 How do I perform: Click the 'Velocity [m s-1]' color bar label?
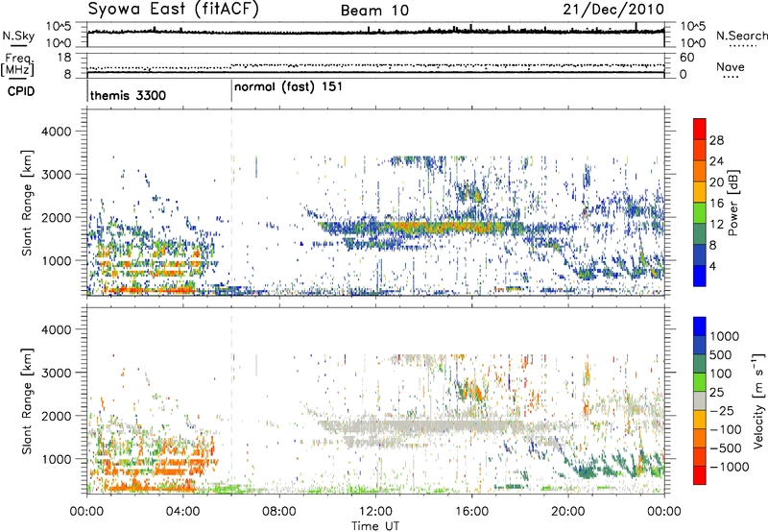click(758, 400)
